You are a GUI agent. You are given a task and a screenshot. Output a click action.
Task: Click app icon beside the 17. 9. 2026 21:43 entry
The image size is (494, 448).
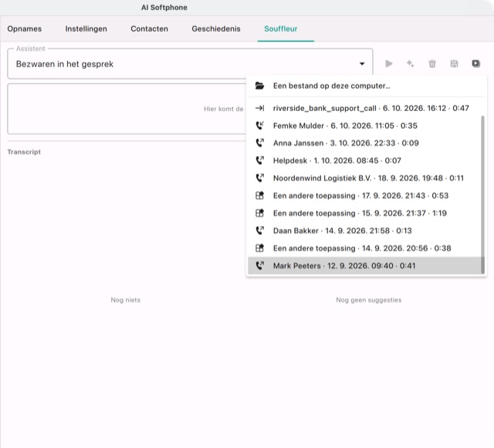(x=259, y=196)
